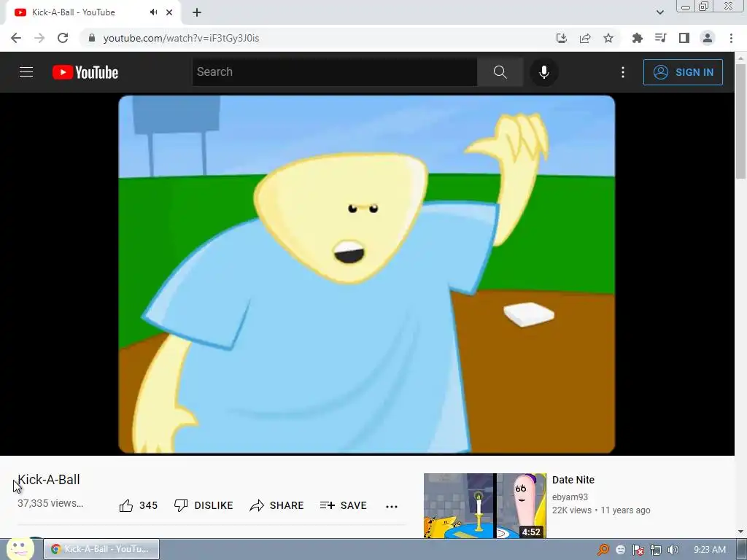Save the video to a playlist
747x560 pixels.
[344, 505]
